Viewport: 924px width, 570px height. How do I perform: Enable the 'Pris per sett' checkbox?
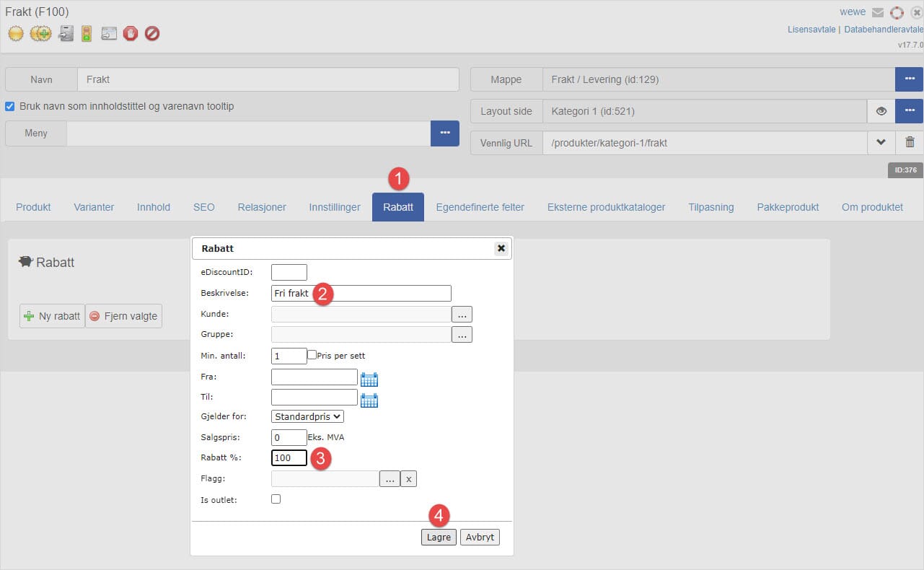[x=312, y=355]
